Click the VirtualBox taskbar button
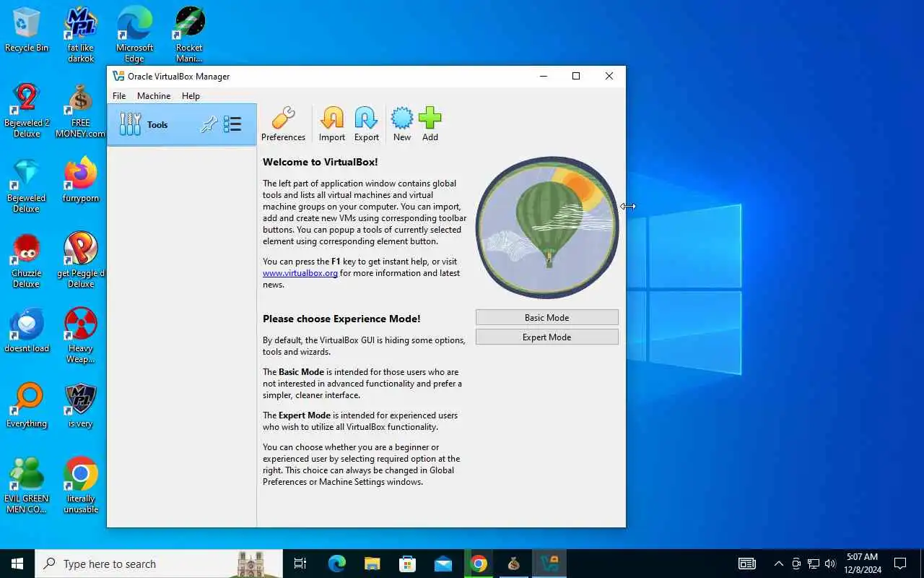 click(x=549, y=564)
